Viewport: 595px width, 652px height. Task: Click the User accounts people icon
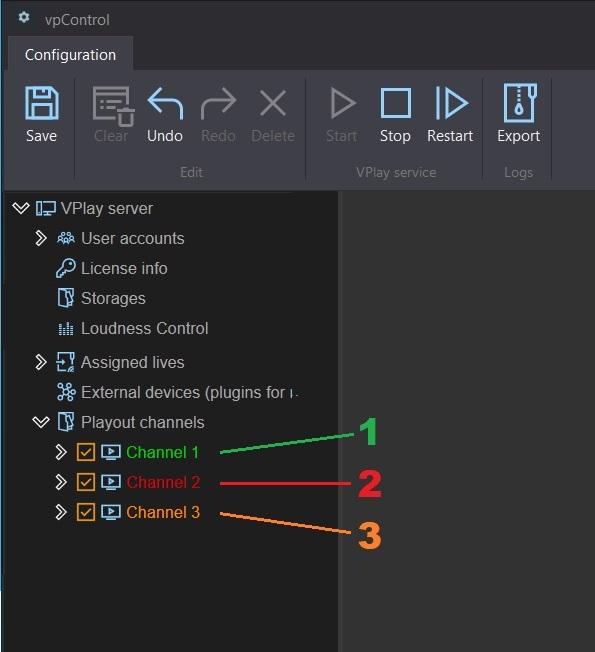66,238
